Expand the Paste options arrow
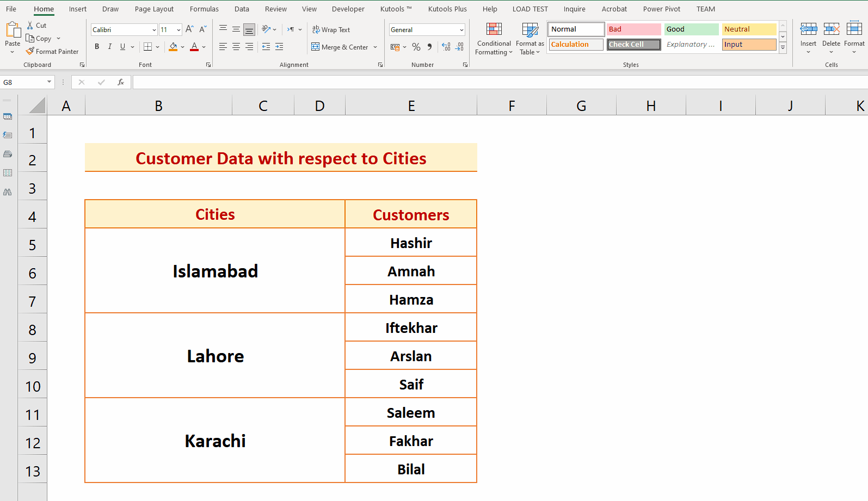Screen dimensions: 868x501 coord(13,52)
